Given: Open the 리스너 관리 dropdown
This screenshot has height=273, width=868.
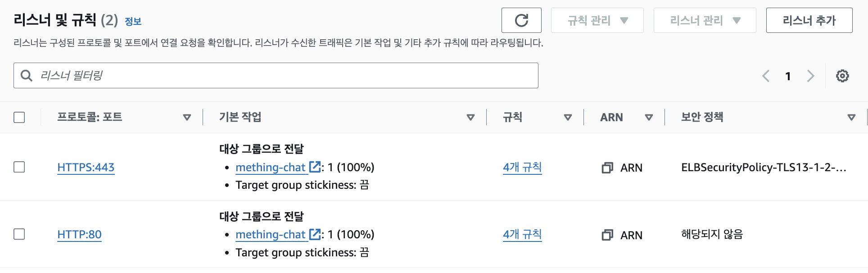Looking at the screenshot, I should [x=705, y=20].
